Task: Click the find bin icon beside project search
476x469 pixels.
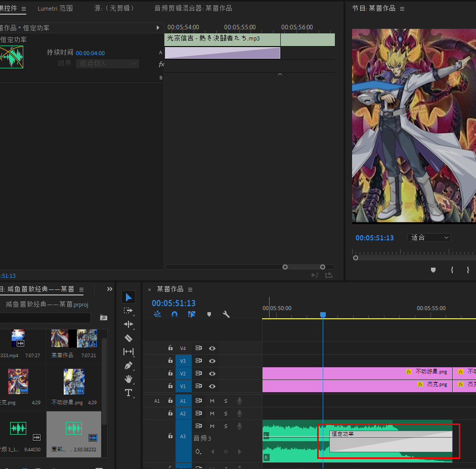Action: (104, 318)
